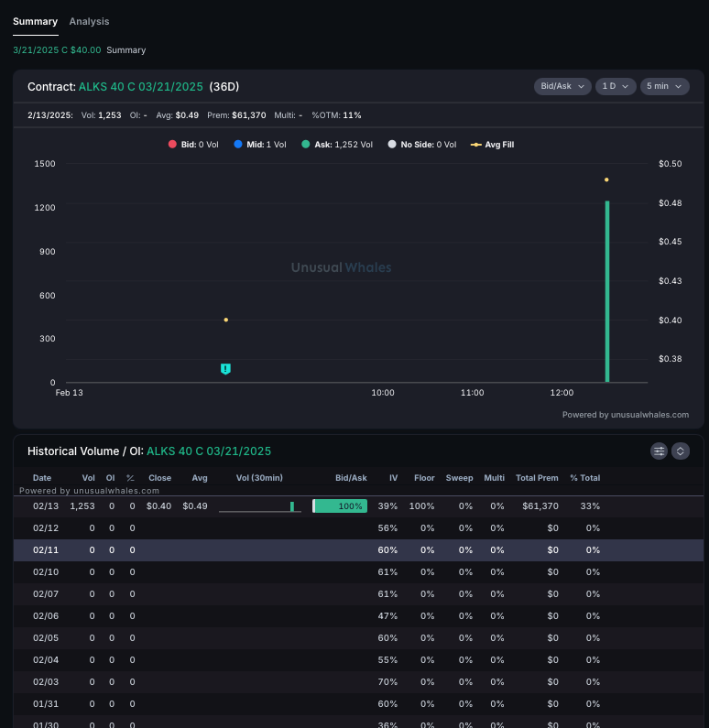
Task: Click the Prem: $61,370 stat in chart header
Action: [236, 115]
